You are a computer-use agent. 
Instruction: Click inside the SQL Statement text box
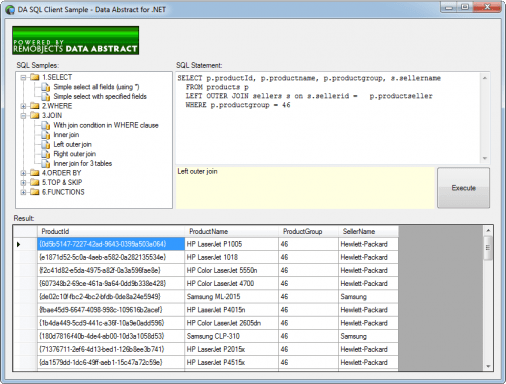[x=328, y=118]
